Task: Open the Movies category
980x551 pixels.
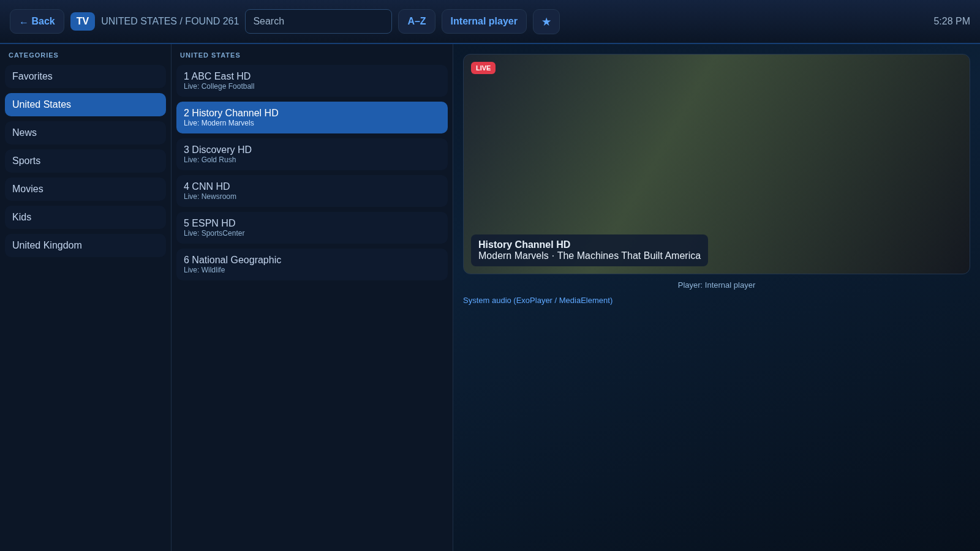Action: coord(85,189)
